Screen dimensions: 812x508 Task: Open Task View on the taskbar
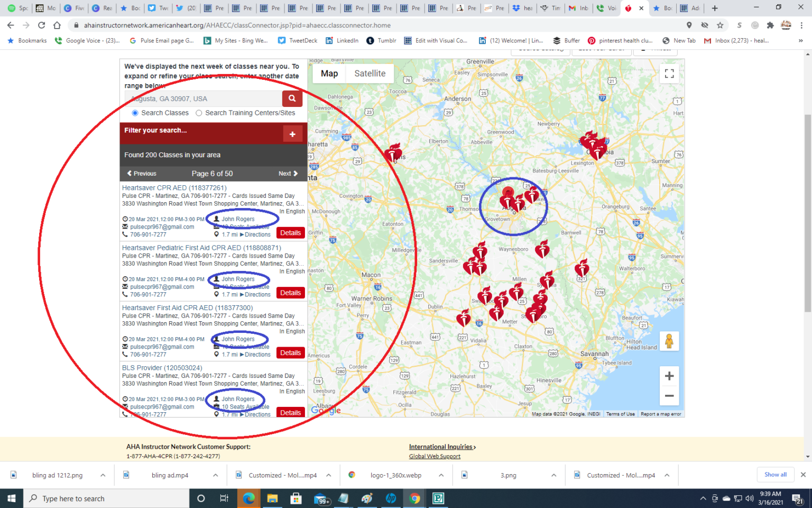tap(224, 498)
